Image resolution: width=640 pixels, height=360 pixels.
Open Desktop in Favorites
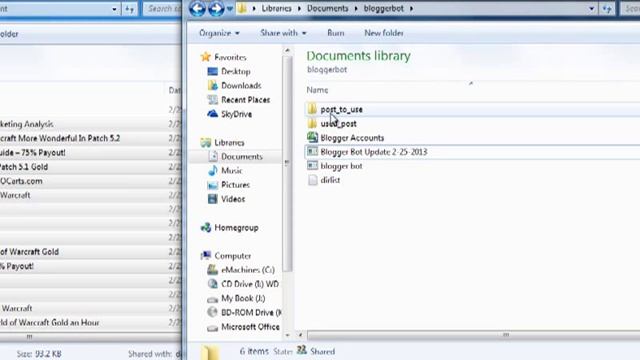click(236, 71)
